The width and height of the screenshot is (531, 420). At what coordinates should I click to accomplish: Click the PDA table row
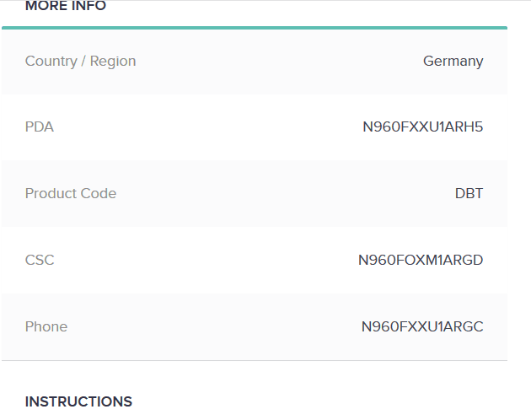tap(255, 127)
